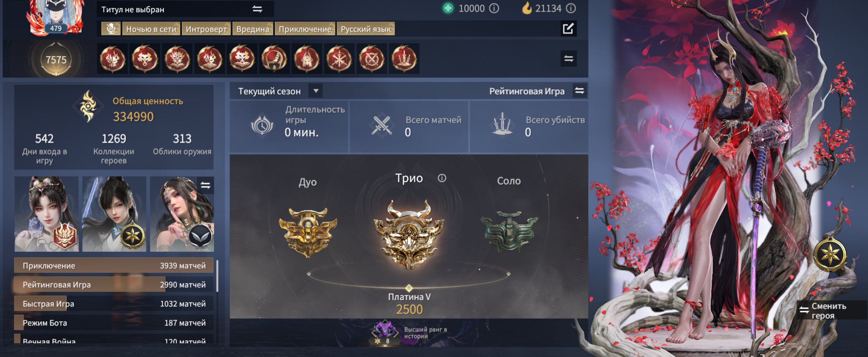The height and width of the screenshot is (357, 868).
Task: Select the Дуо rank emblem
Action: click(308, 231)
